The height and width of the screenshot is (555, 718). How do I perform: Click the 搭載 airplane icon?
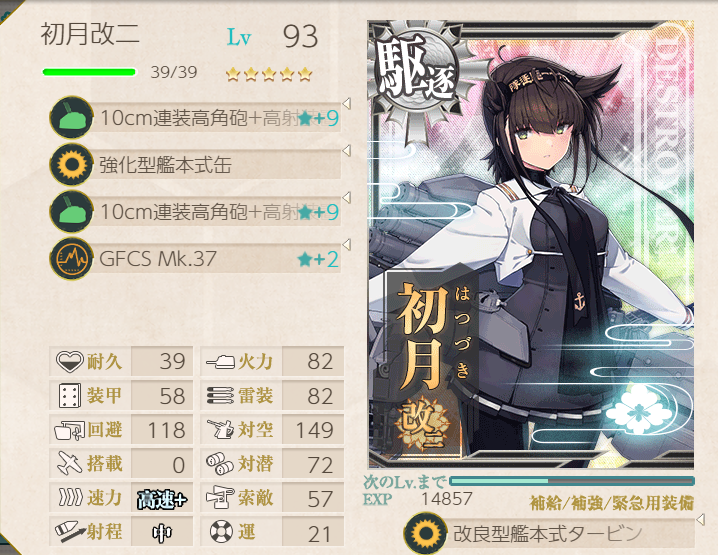point(69,463)
